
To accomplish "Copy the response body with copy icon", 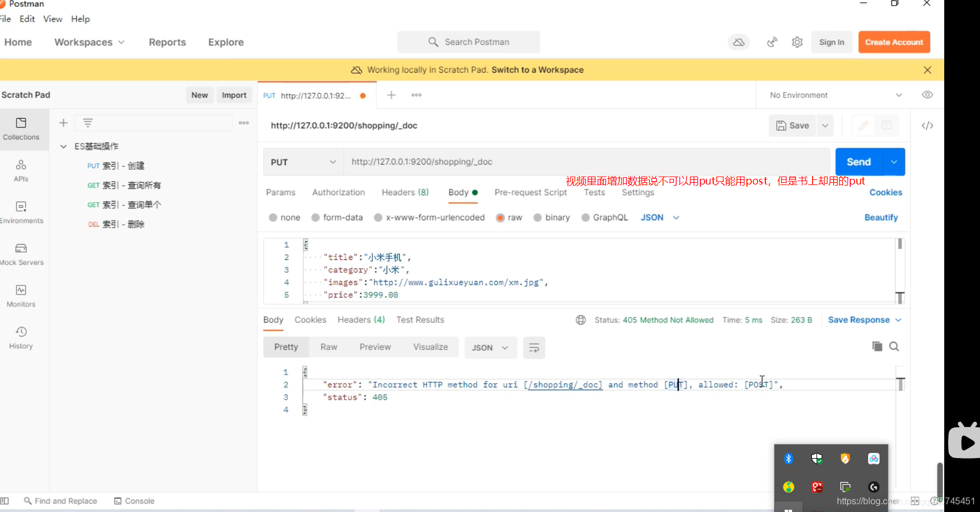I will tap(877, 346).
